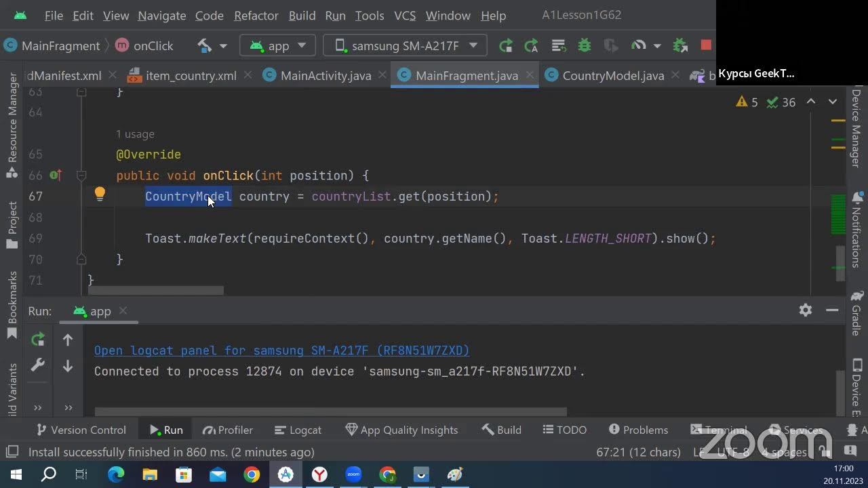Image resolution: width=868 pixels, height=488 pixels.
Task: Click Attach Debugger to Android Process icon
Action: (680, 46)
